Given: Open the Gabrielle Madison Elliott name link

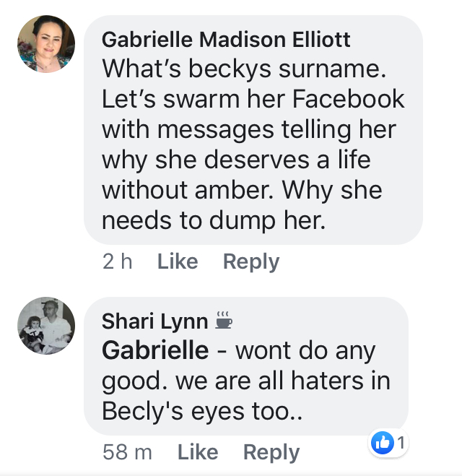Looking at the screenshot, I should pos(226,40).
